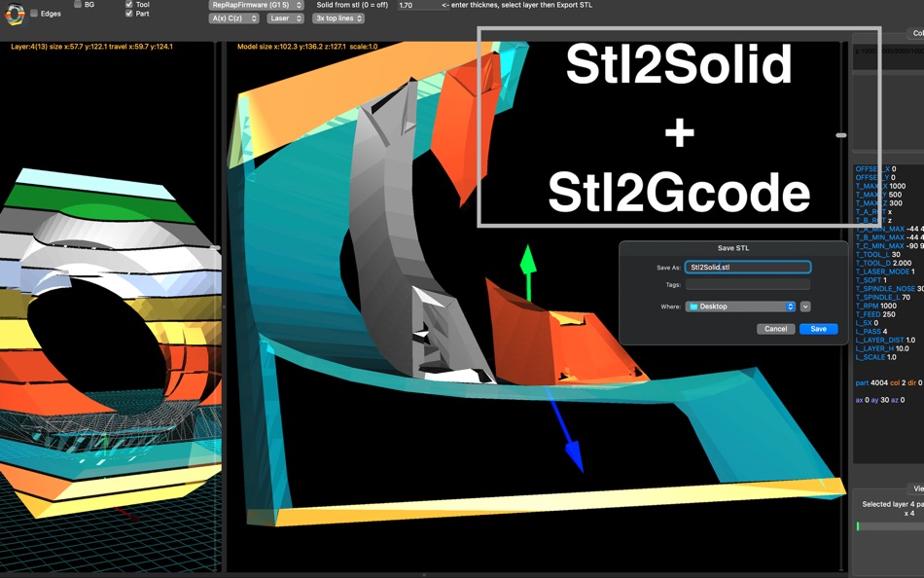The height and width of the screenshot is (578, 924).
Task: Click the ax 0 ay 30 az 0 line
Action: [880, 400]
